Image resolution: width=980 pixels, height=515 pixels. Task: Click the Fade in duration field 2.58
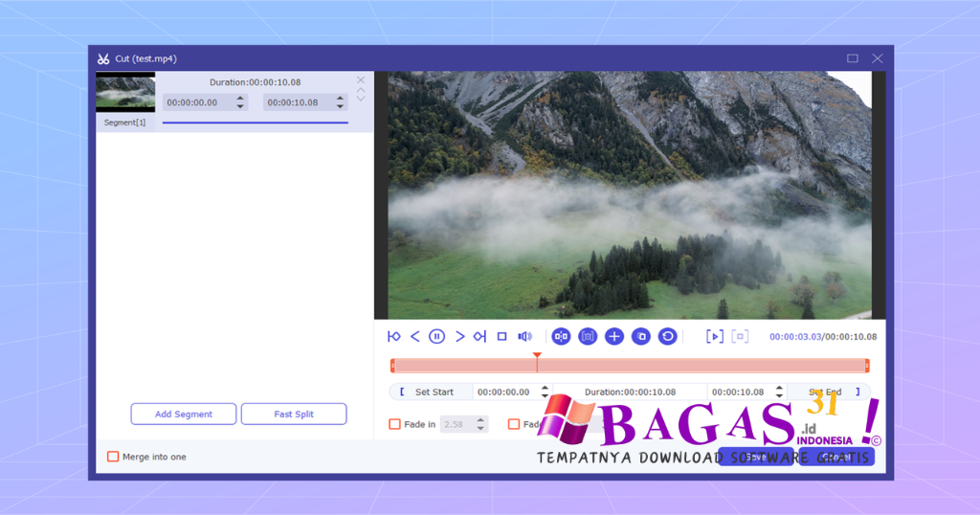click(x=457, y=424)
